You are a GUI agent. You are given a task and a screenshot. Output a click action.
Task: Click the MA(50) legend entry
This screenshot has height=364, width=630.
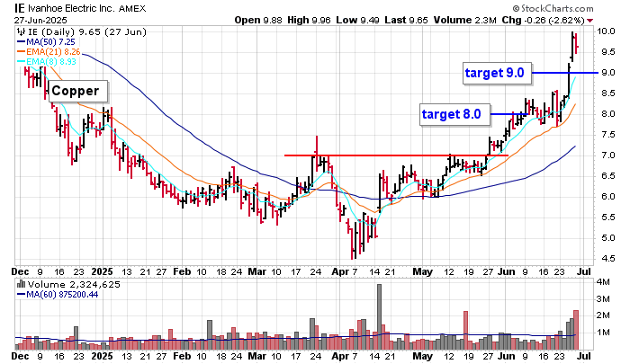(52, 42)
